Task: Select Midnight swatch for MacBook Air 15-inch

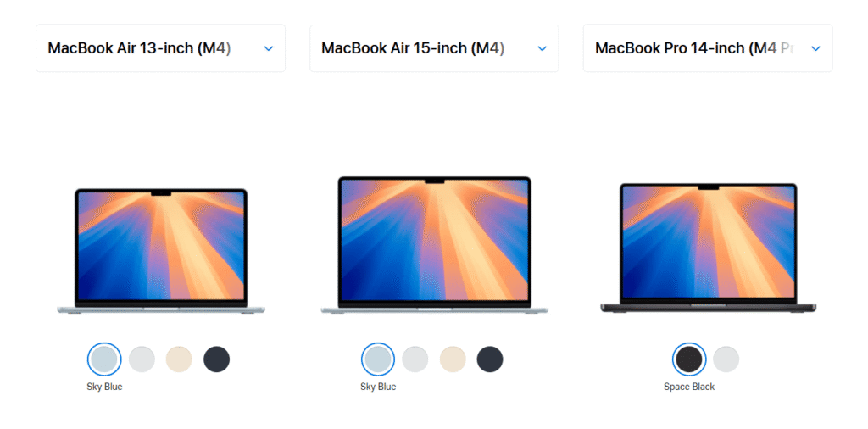Action: pyautogui.click(x=490, y=359)
